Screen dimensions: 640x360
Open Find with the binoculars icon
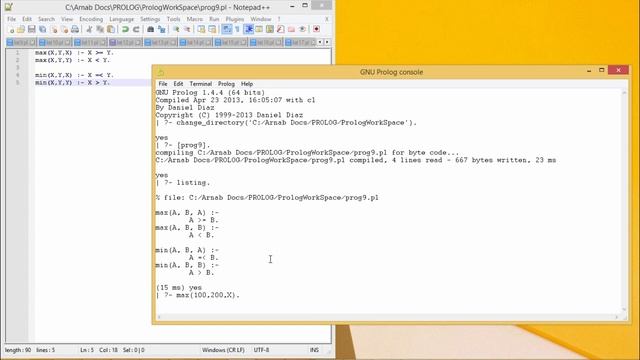[150, 29]
